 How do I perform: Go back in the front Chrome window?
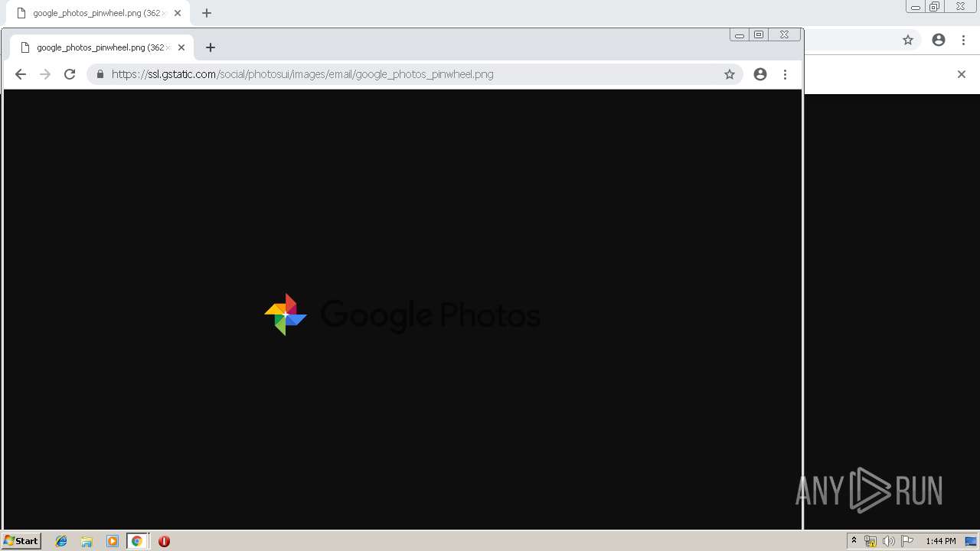(x=21, y=74)
